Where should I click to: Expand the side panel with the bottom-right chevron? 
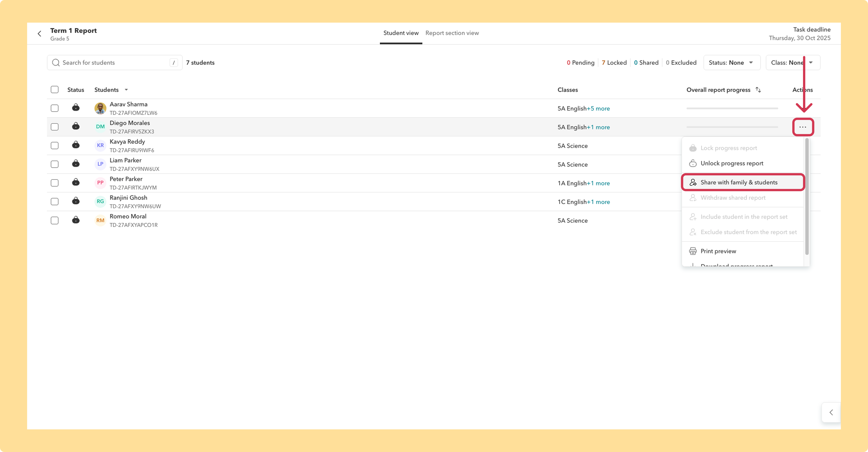(x=831, y=412)
